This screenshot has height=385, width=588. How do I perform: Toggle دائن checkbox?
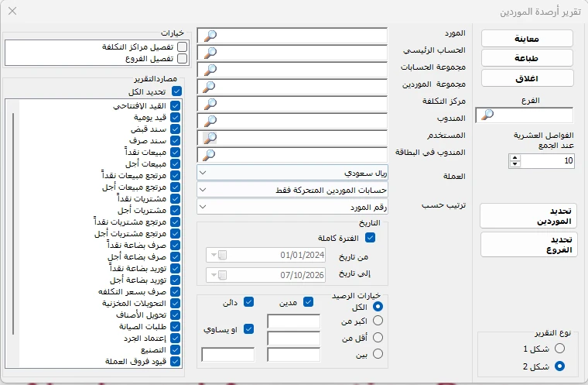[x=248, y=302]
